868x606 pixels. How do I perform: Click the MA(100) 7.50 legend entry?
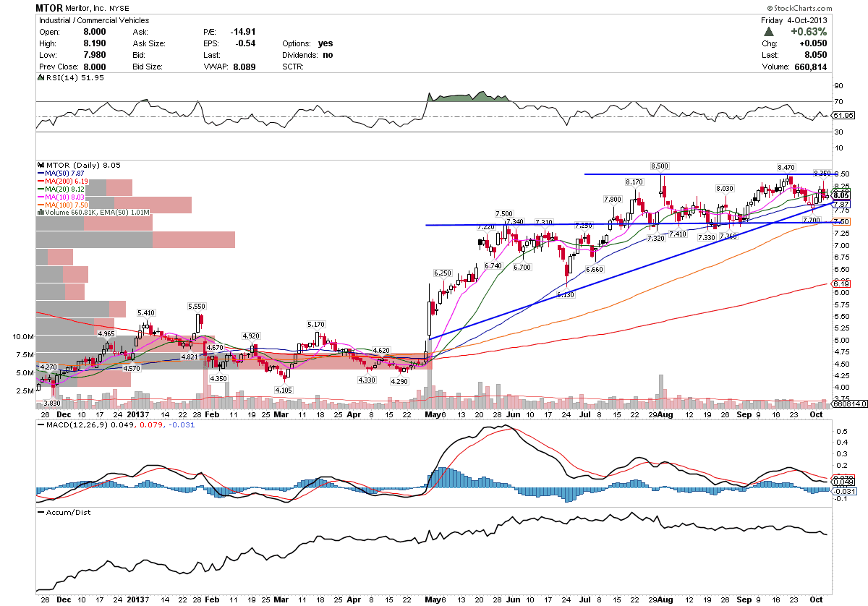click(64, 205)
